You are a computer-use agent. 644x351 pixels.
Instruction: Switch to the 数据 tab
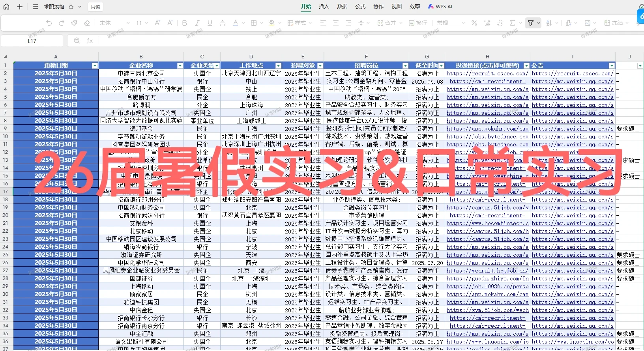(342, 7)
